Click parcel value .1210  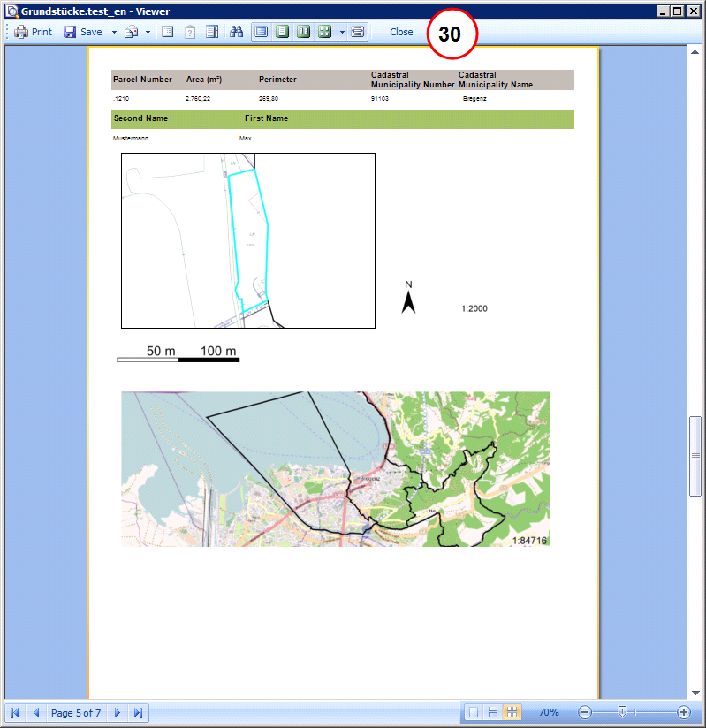[x=121, y=98]
